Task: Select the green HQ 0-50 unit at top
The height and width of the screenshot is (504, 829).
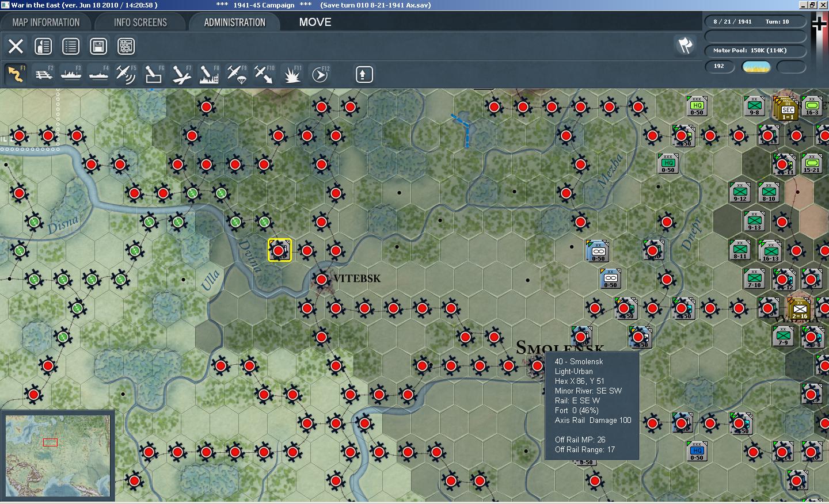Action: coord(697,106)
